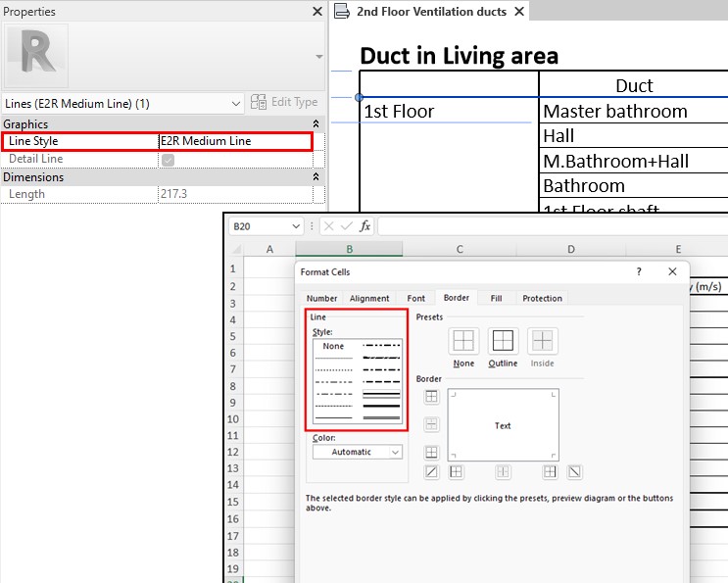Click the left border button

pos(456,471)
